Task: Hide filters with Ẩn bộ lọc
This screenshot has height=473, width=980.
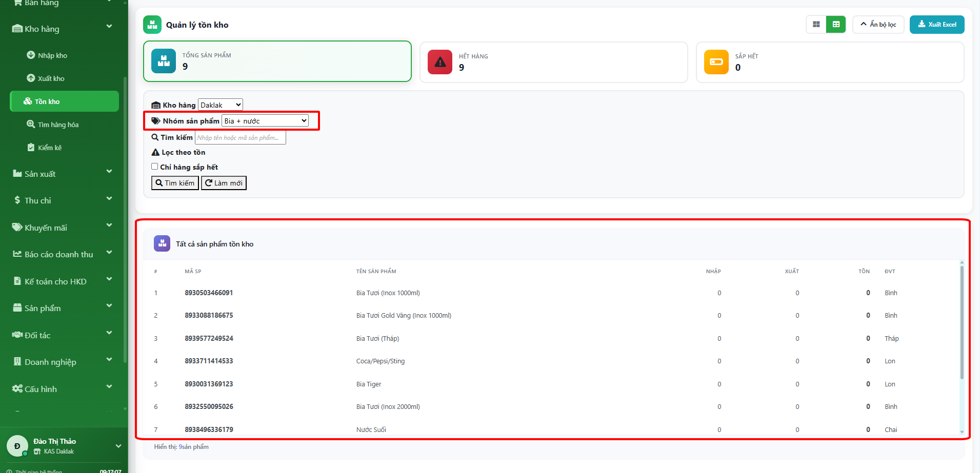Action: click(x=878, y=25)
